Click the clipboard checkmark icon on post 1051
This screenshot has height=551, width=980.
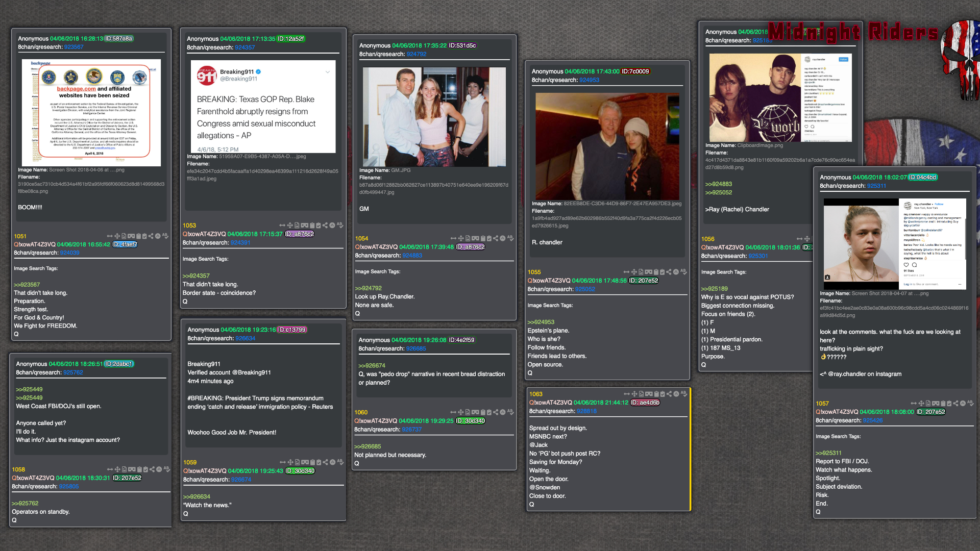click(x=145, y=236)
